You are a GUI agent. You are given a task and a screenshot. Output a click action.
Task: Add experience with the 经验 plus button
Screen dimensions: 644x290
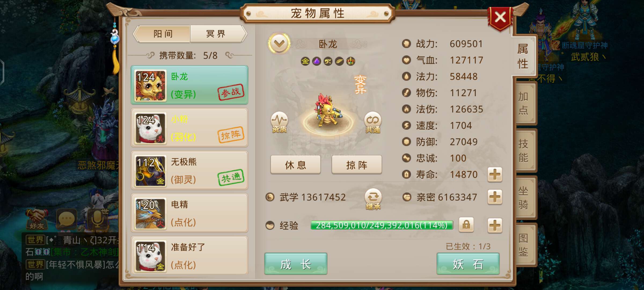[x=495, y=225]
